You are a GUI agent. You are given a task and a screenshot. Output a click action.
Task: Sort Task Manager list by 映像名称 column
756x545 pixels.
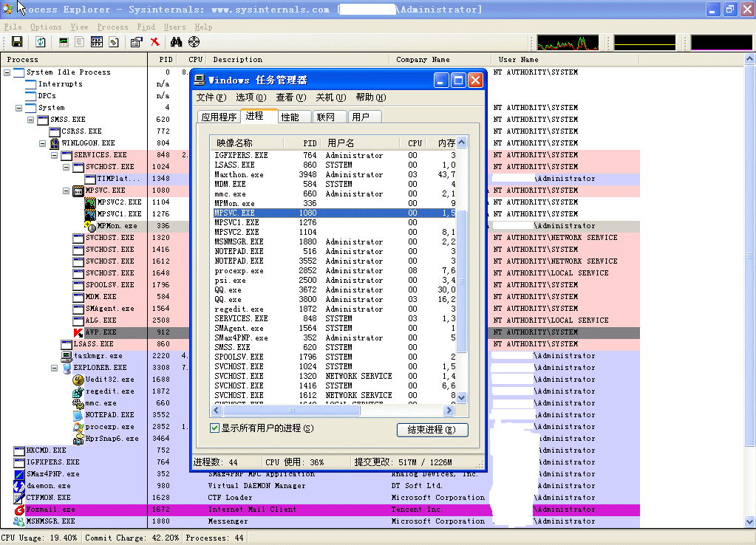pos(248,143)
